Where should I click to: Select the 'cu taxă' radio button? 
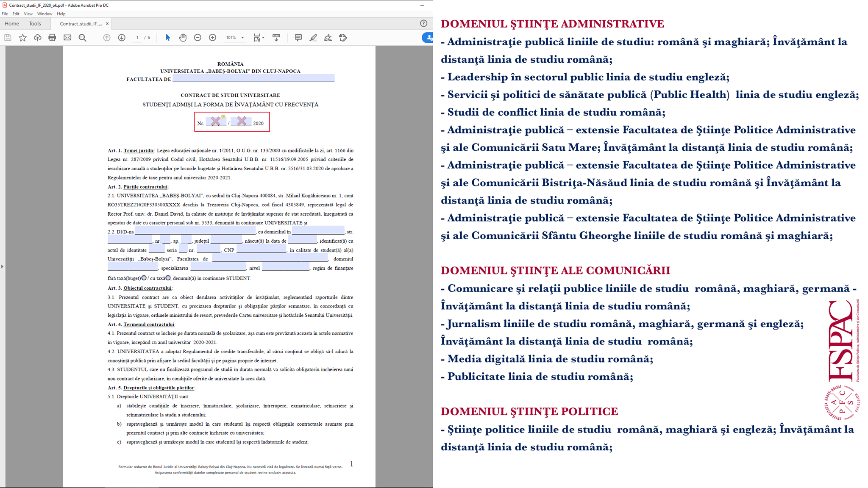tap(168, 278)
